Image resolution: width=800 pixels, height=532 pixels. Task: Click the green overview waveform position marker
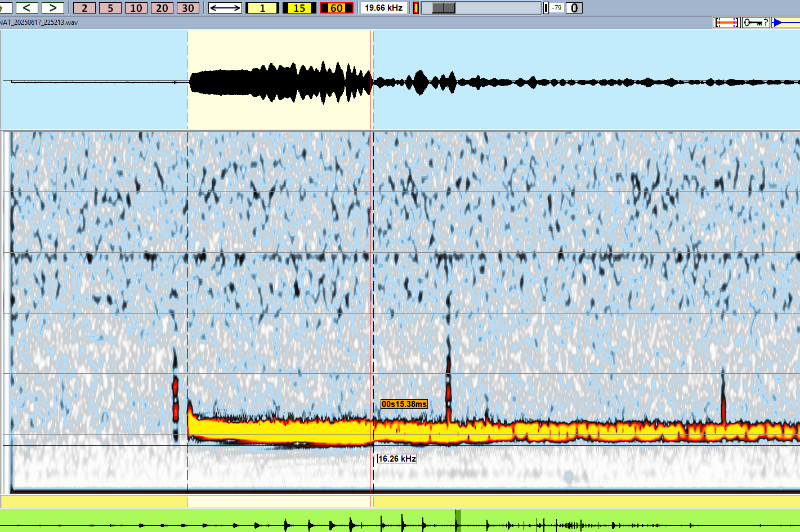coord(458,521)
